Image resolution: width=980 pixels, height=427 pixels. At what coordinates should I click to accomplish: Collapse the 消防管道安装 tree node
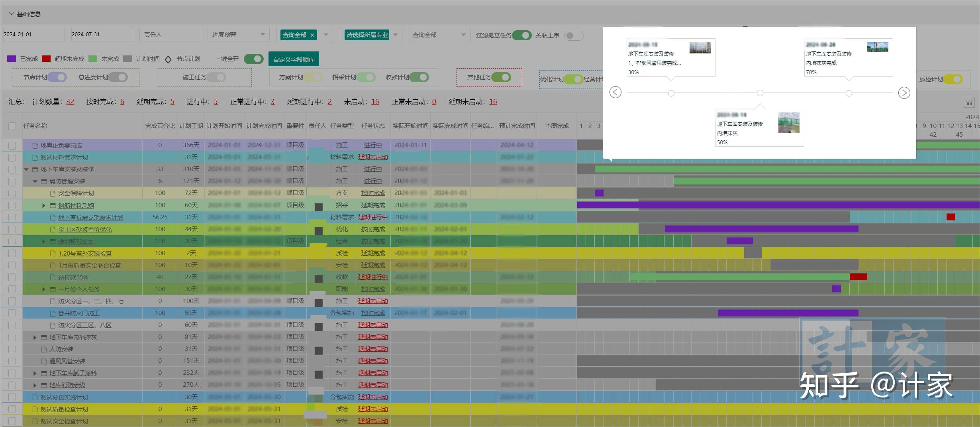(35, 181)
